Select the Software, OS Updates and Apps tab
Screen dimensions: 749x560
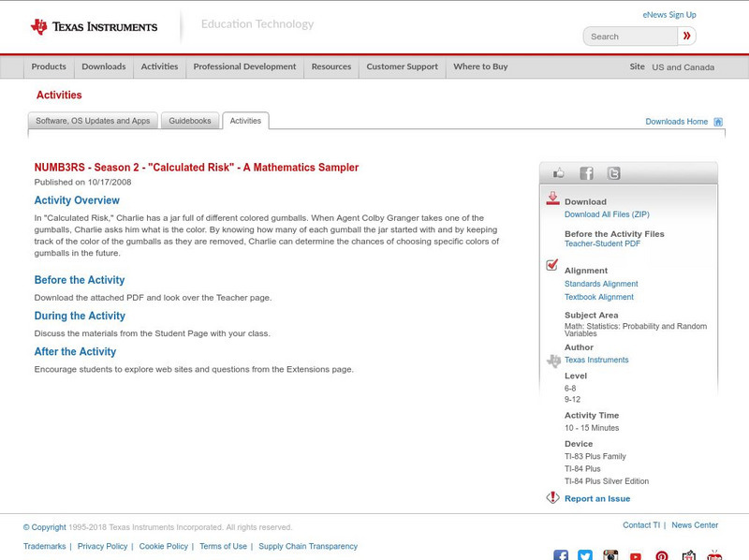pos(94,120)
